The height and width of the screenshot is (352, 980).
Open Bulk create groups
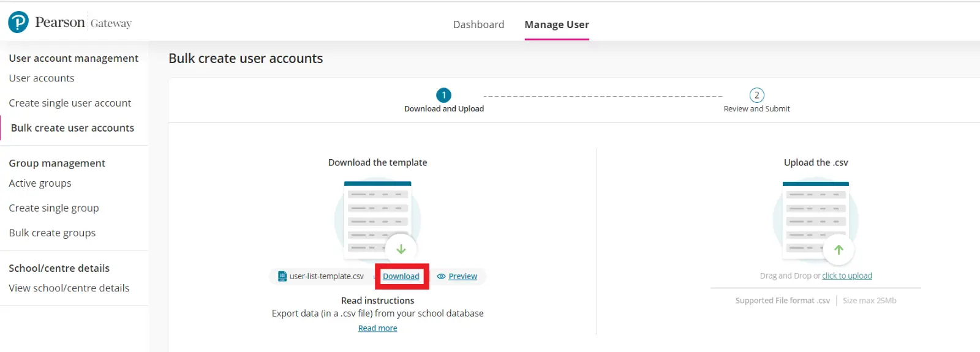(x=52, y=233)
